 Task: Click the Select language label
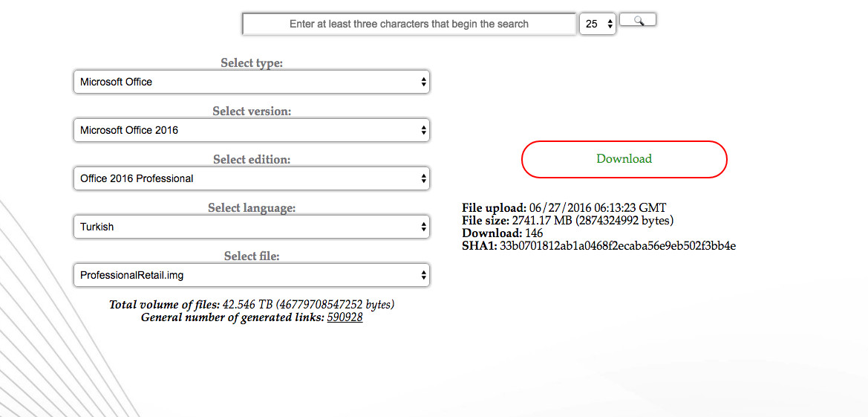[252, 208]
